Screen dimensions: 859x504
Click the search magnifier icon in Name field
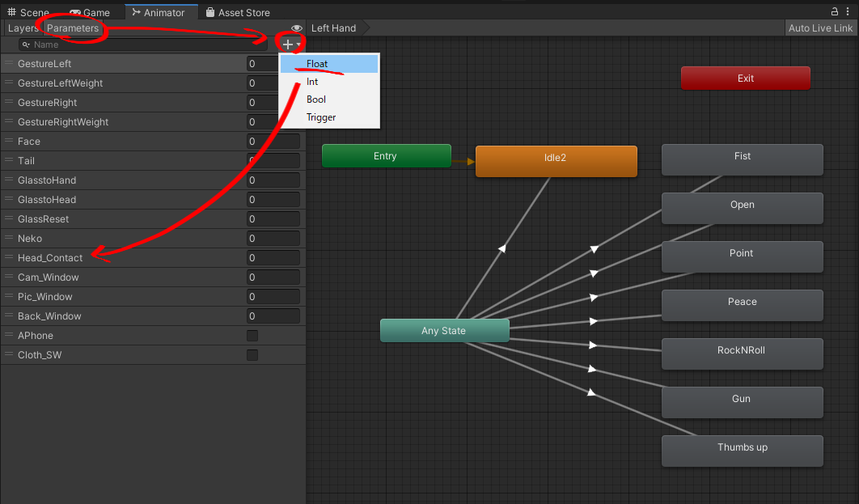point(27,45)
